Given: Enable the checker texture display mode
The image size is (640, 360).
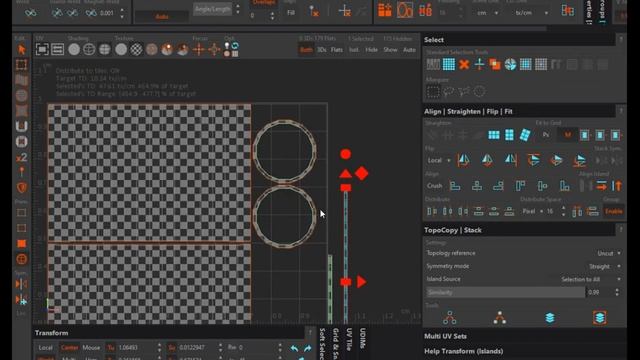Looking at the screenshot, I should click(x=136, y=49).
